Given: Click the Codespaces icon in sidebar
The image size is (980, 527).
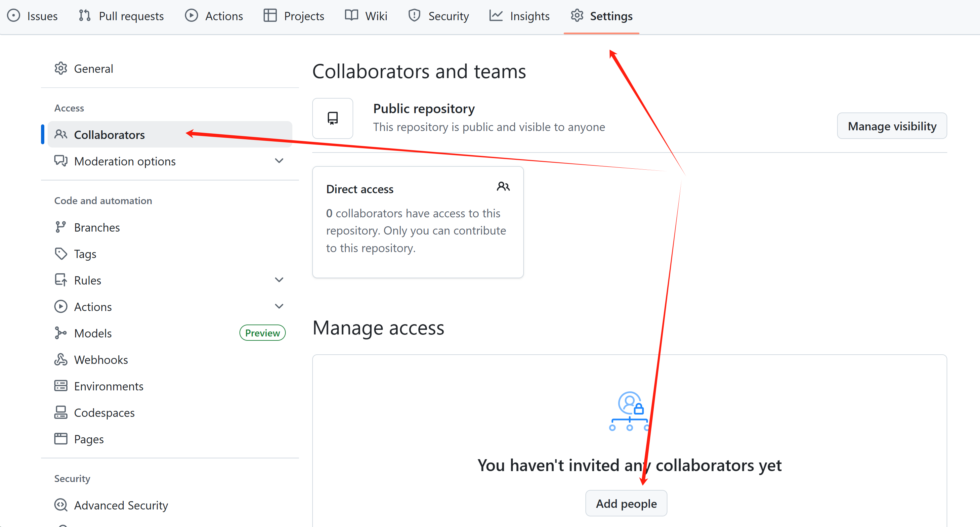Looking at the screenshot, I should click(x=61, y=413).
